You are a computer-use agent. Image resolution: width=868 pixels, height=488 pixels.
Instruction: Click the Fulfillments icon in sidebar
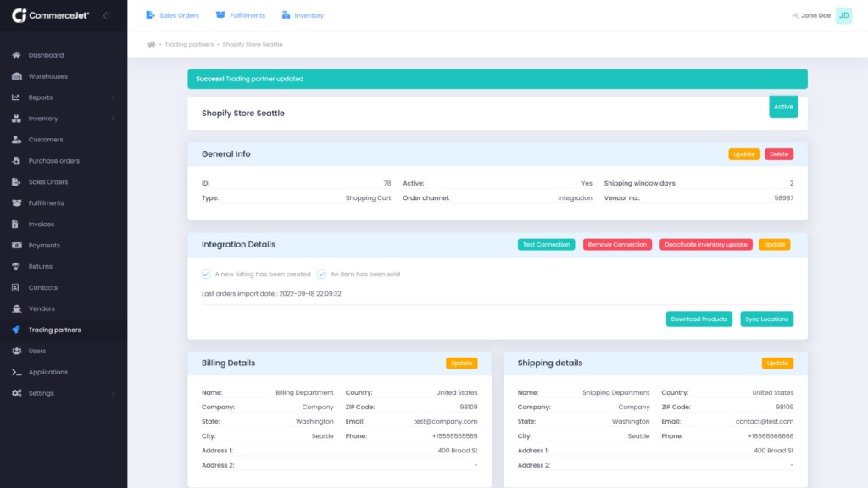pyautogui.click(x=17, y=203)
